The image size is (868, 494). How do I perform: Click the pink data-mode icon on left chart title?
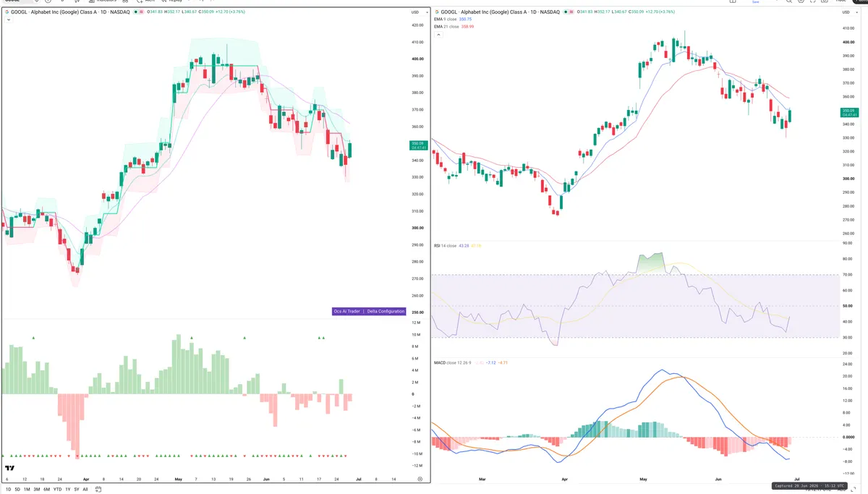pyautogui.click(x=141, y=12)
